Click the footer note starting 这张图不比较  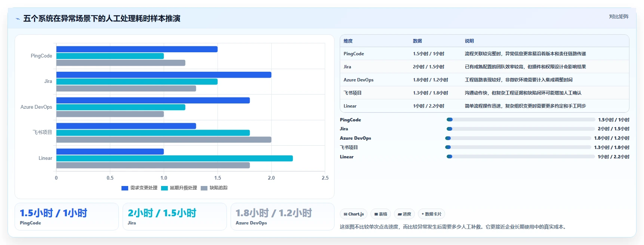(x=454, y=227)
